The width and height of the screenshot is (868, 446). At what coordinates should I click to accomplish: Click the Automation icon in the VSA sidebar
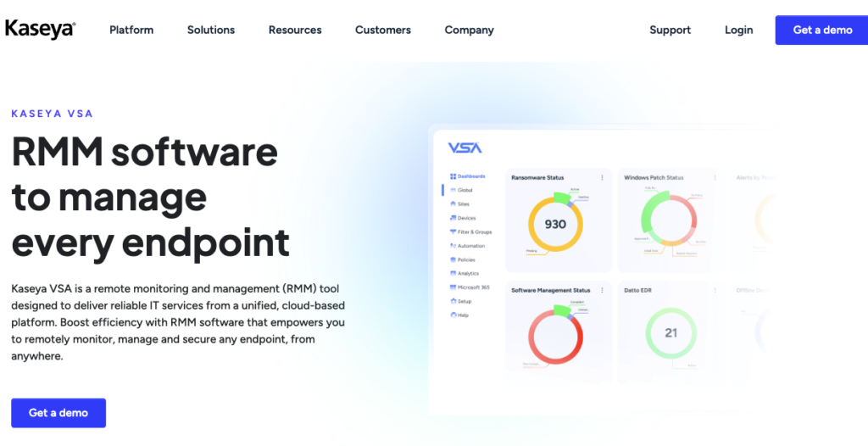coord(453,245)
